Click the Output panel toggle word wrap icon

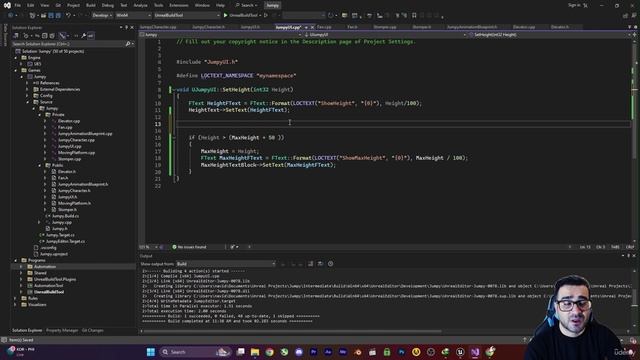[x=320, y=264]
